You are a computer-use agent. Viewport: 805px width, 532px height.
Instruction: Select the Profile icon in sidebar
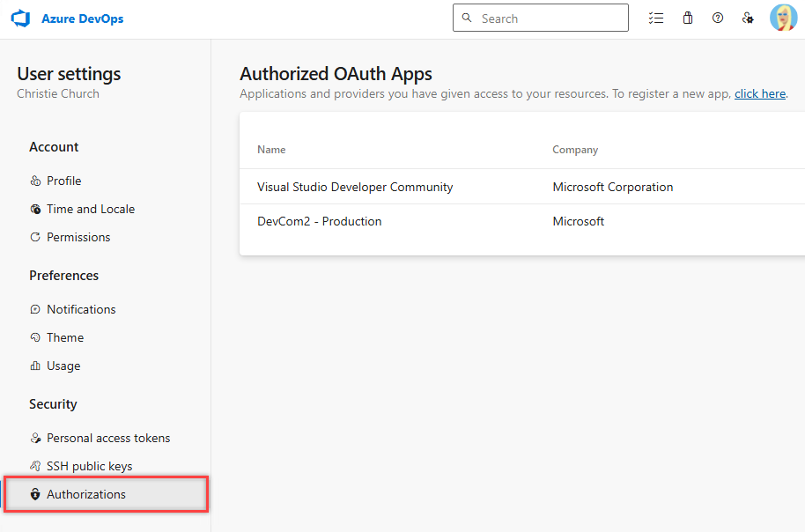(x=36, y=181)
